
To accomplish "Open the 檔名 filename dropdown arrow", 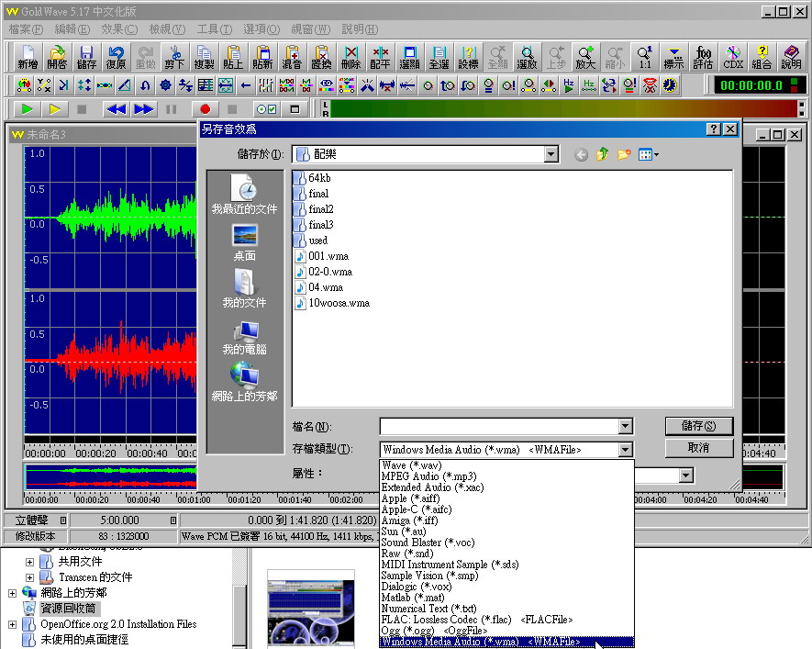I will point(626,427).
